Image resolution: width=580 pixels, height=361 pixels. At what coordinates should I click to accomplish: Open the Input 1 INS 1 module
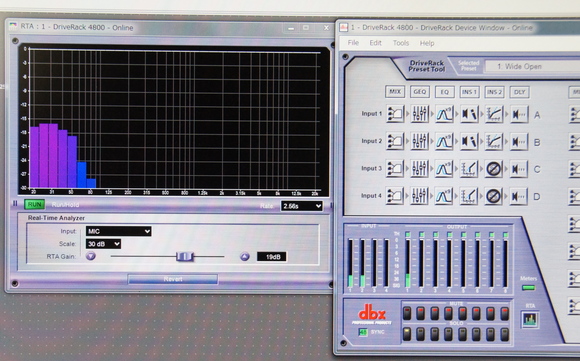[x=469, y=114]
